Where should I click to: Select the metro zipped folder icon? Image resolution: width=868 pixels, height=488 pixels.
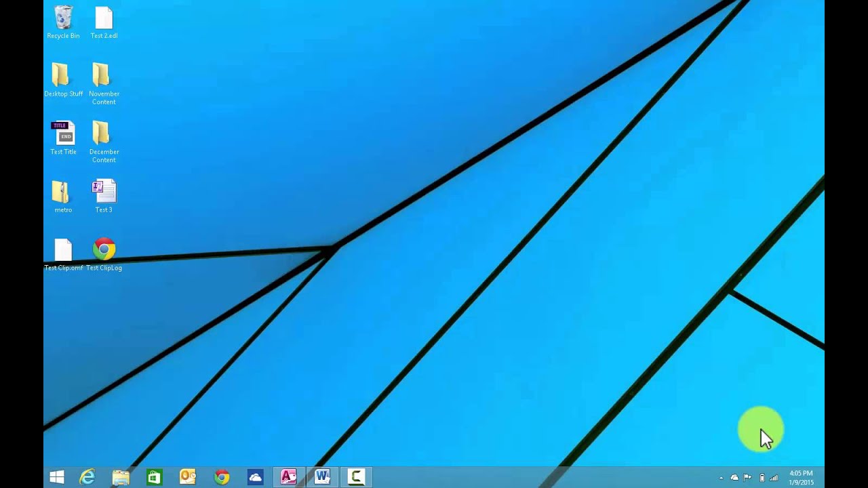pyautogui.click(x=63, y=197)
